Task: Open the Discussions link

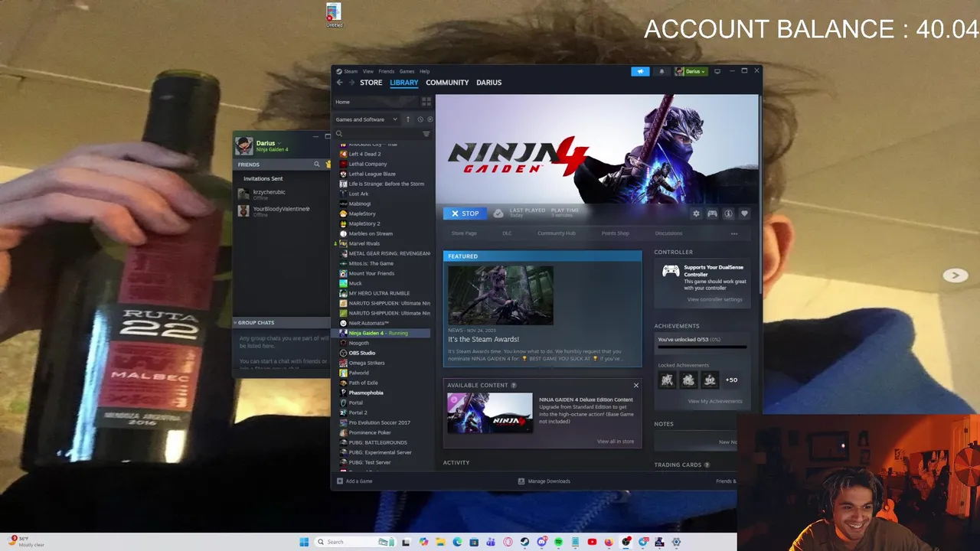Action: point(668,233)
